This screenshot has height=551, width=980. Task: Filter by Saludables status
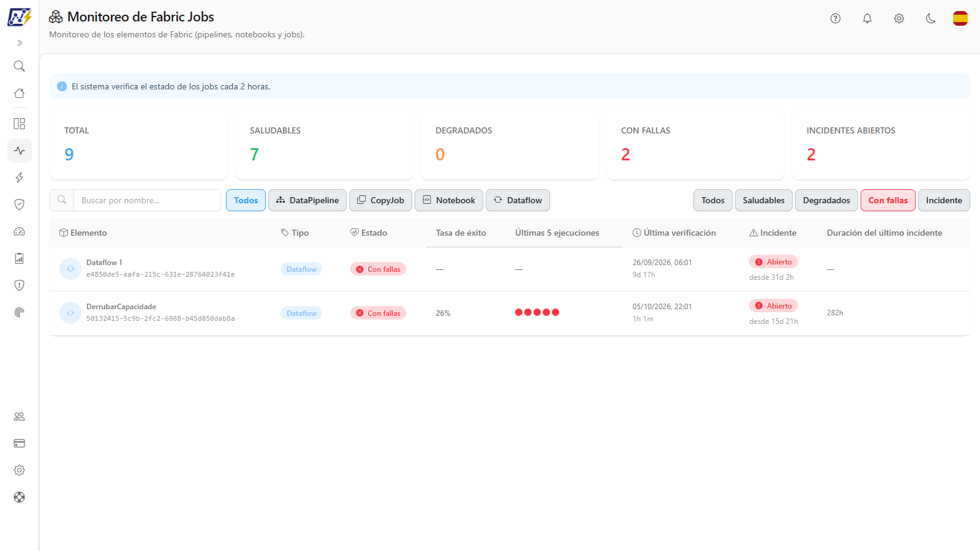[764, 200]
